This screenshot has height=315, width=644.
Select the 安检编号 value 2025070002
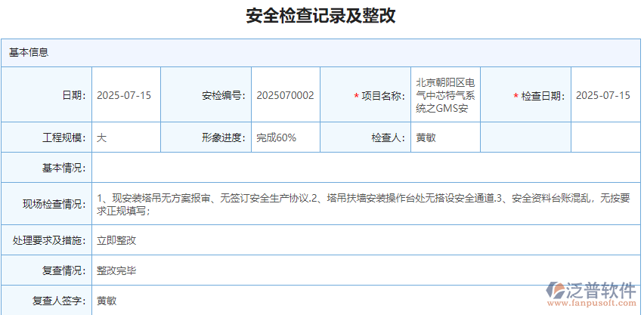click(x=285, y=96)
